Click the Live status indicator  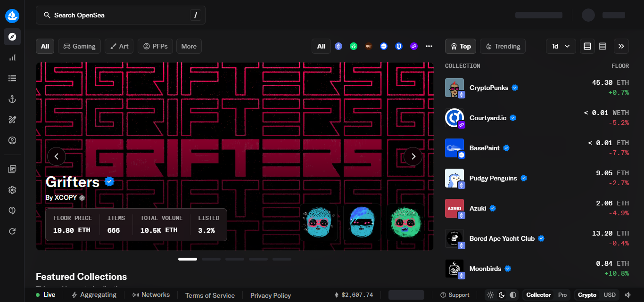point(46,295)
